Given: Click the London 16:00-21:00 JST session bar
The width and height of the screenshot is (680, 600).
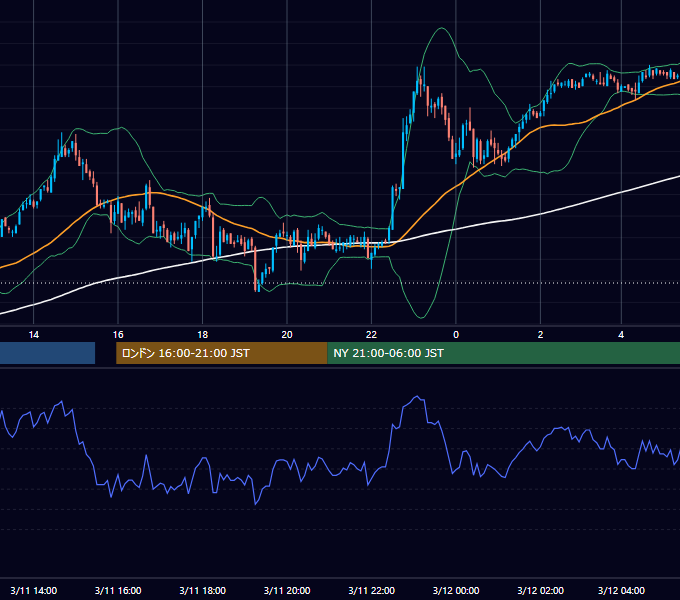Looking at the screenshot, I should point(222,353).
